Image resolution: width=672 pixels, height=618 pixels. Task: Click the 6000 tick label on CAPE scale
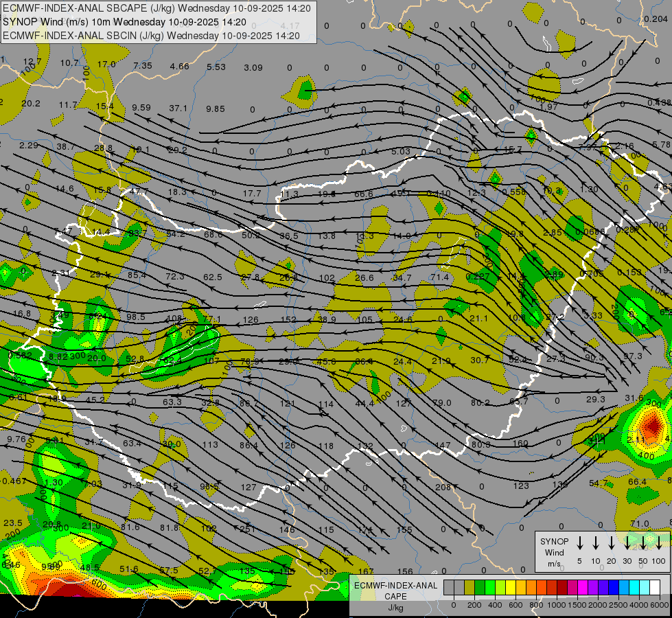click(x=658, y=605)
